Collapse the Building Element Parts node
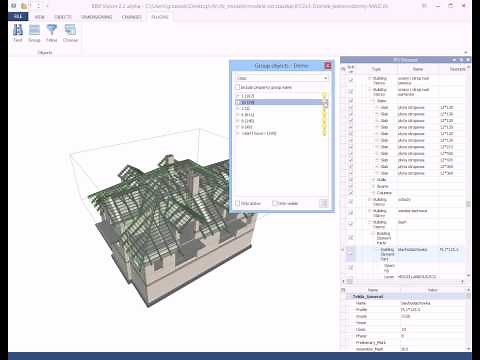Viewport: 480px width, 360px height. coord(374,234)
